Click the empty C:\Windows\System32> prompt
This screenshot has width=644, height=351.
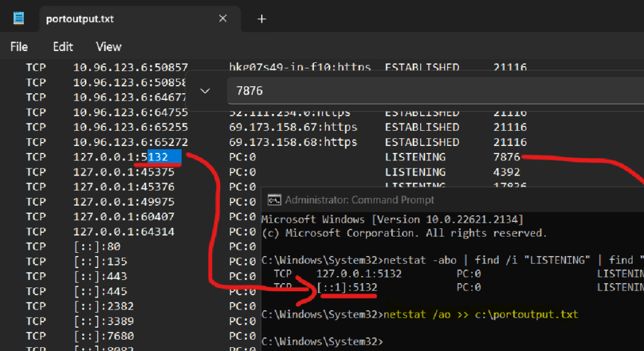pyautogui.click(x=322, y=342)
